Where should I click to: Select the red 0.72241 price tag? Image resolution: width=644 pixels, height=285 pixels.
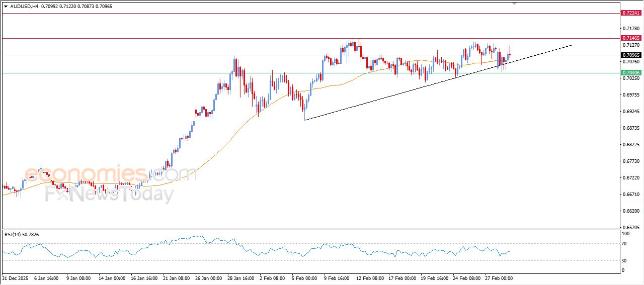[x=630, y=13]
